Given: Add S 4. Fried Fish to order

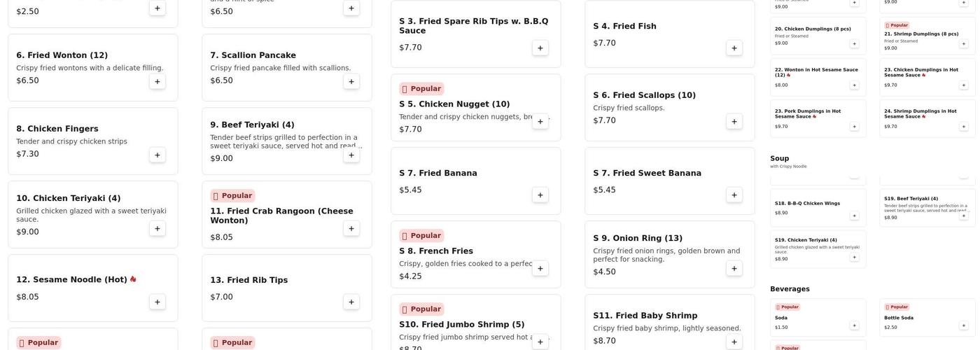Looking at the screenshot, I should point(734,48).
